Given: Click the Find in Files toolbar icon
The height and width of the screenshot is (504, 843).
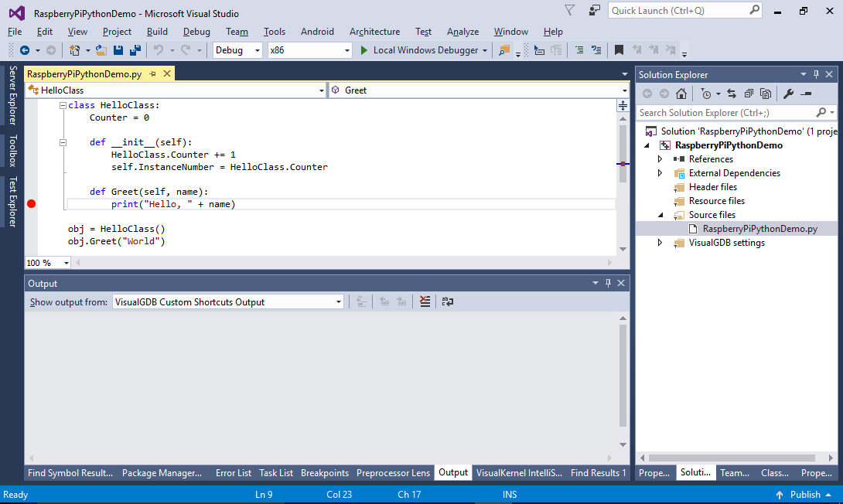Looking at the screenshot, I should (504, 50).
